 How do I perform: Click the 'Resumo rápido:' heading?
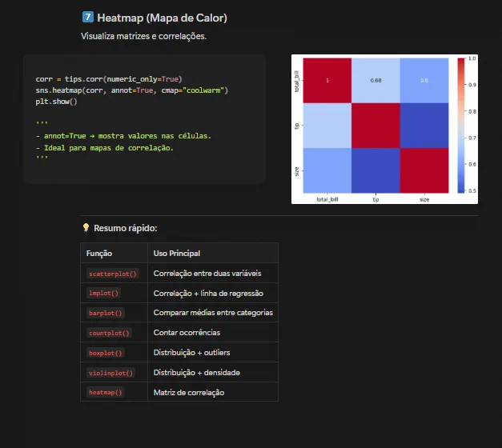(x=126, y=228)
